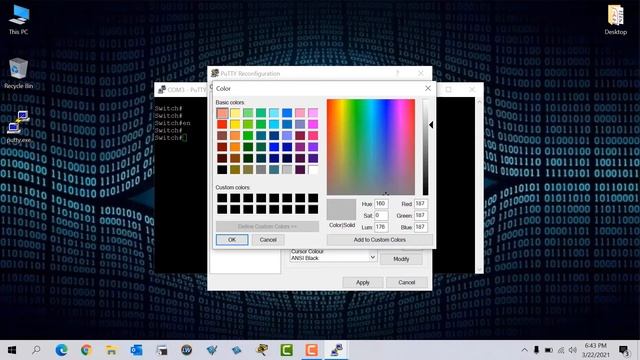640x360 pixels.
Task: Click the orange C recorder taskbar icon
Action: click(311, 350)
